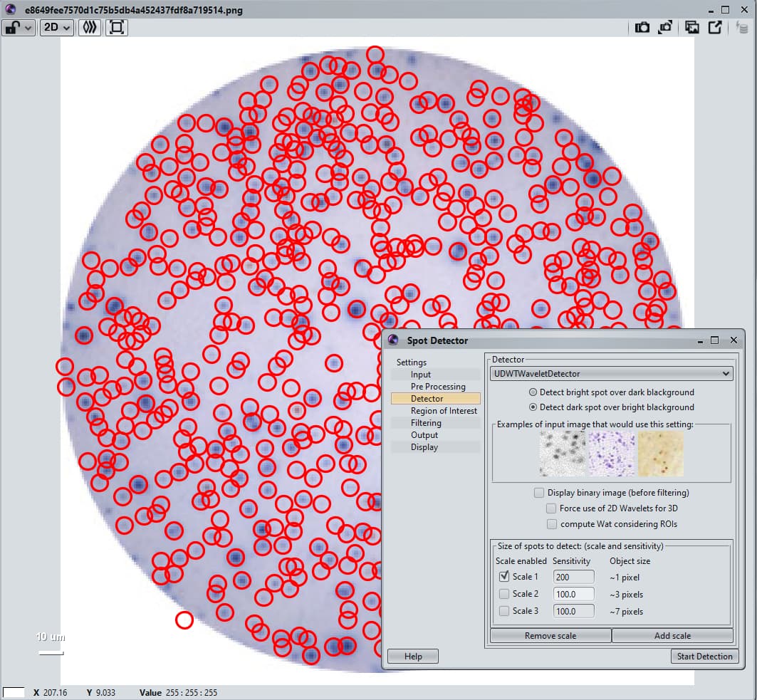The image size is (757, 700).
Task: Duplicate the image via the photos icon
Action: pos(691,27)
